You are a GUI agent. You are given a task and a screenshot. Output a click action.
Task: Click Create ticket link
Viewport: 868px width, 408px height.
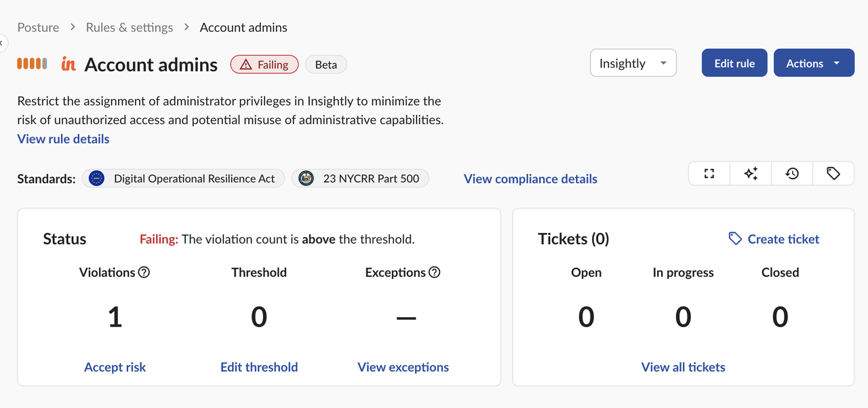click(774, 239)
